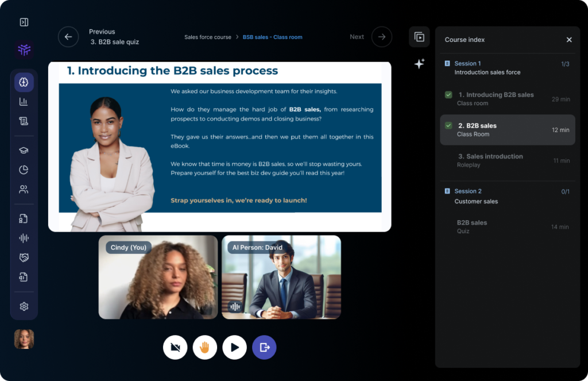Expand Session 2 Customer sales
The image size is (588, 381).
pos(508,196)
